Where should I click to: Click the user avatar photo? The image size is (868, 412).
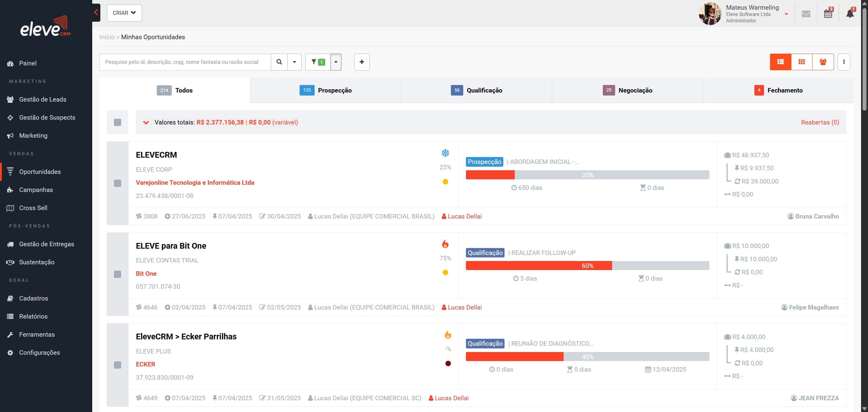(710, 14)
